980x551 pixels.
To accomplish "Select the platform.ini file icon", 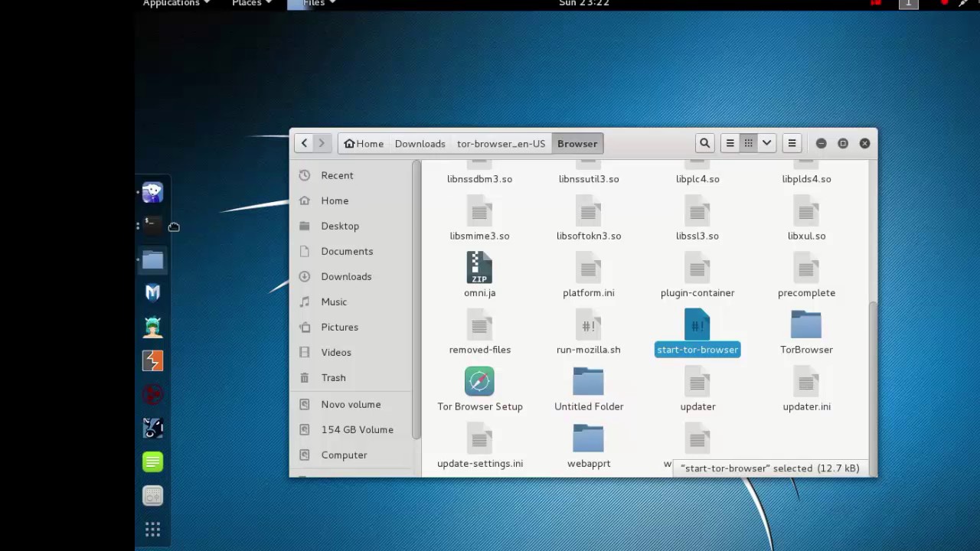I will coord(588,268).
